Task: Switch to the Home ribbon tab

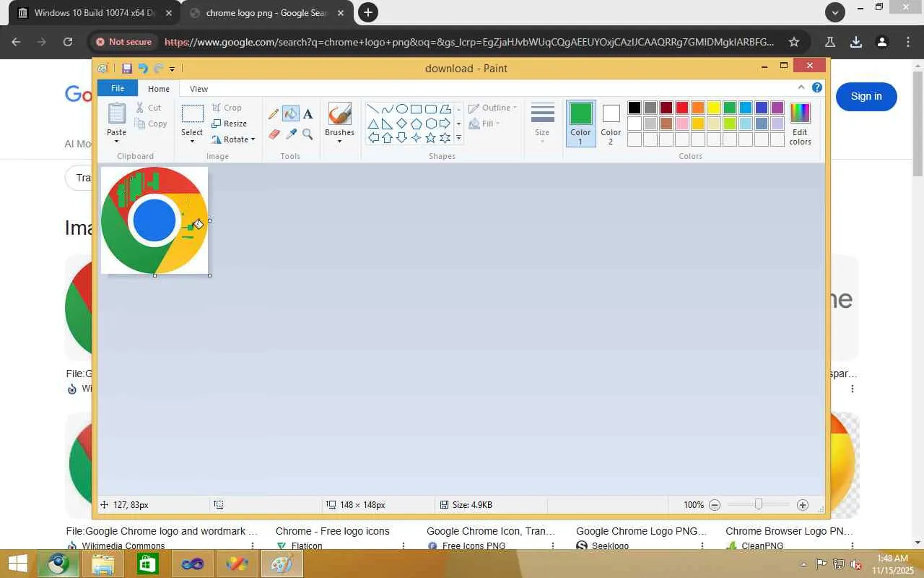Action: pos(159,89)
